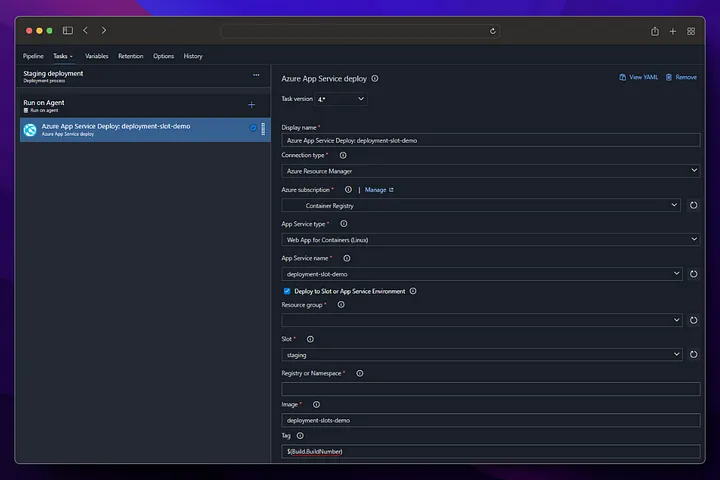The width and height of the screenshot is (720, 480).
Task: Show App Service type info tooltip
Action: (343, 224)
